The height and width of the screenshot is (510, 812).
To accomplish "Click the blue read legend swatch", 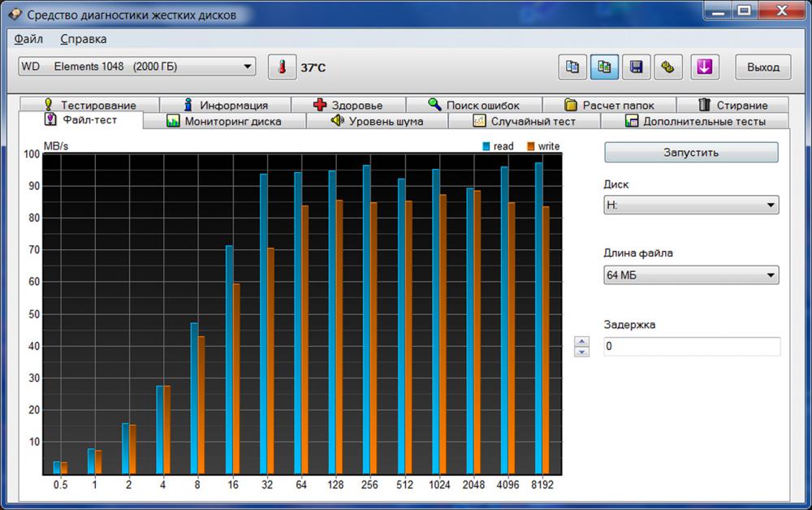I will click(x=487, y=147).
